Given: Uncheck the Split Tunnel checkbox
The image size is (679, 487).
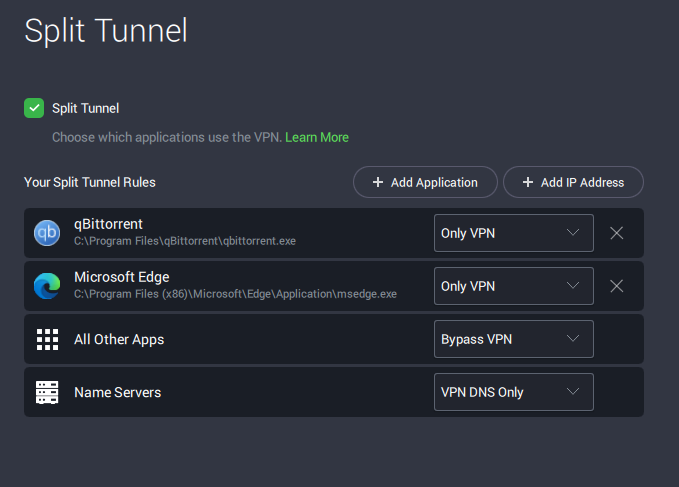Looking at the screenshot, I should pos(34,108).
